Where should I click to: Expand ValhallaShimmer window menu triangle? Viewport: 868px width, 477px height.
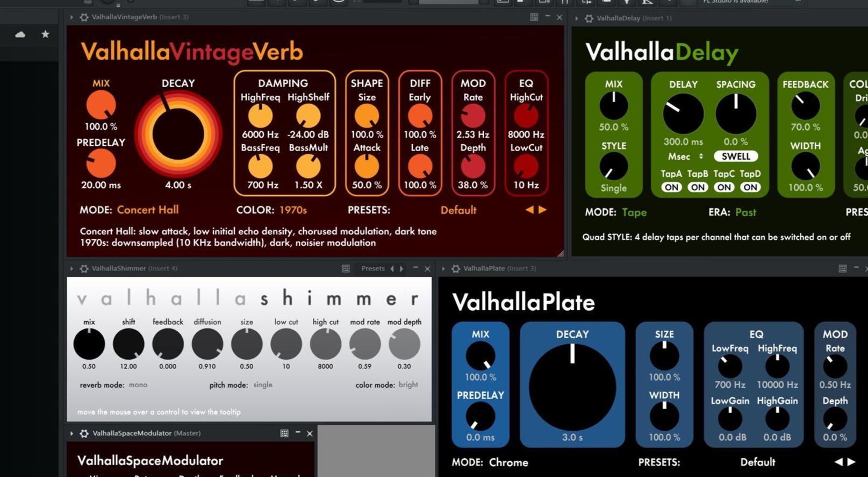click(x=71, y=268)
